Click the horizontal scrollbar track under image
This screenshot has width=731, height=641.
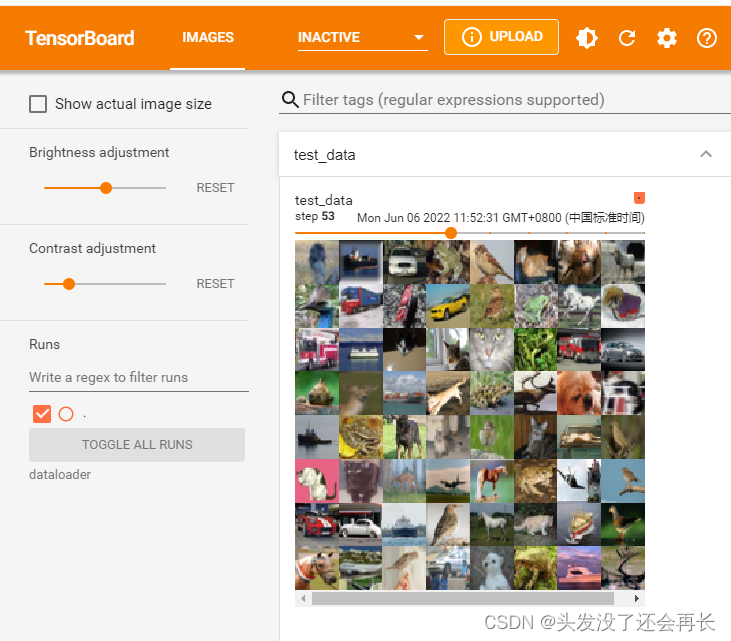pos(463,598)
